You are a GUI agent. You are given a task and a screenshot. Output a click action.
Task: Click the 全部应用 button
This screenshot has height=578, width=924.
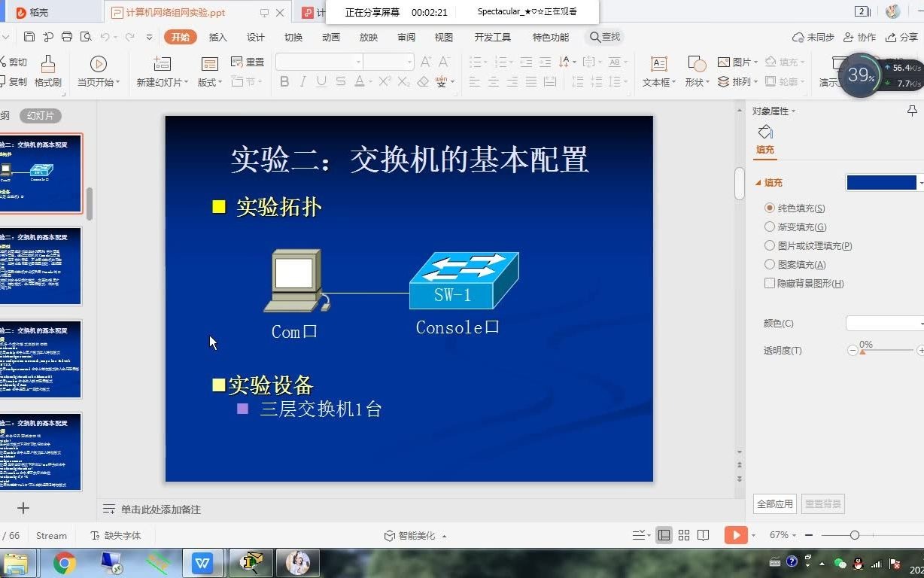coord(774,503)
